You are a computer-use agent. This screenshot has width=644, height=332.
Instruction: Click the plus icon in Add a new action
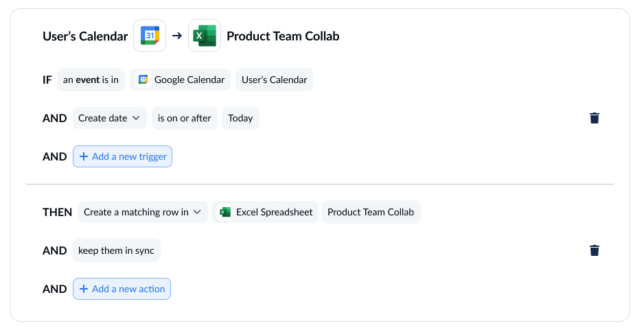[x=84, y=289]
